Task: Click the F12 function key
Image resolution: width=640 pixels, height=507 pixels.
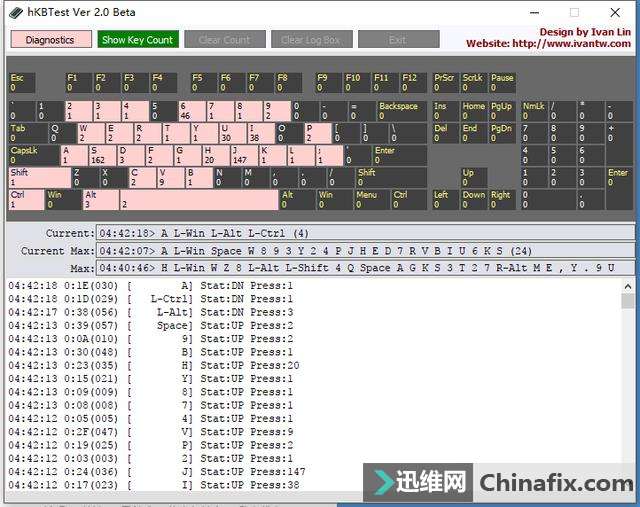Action: tap(413, 82)
